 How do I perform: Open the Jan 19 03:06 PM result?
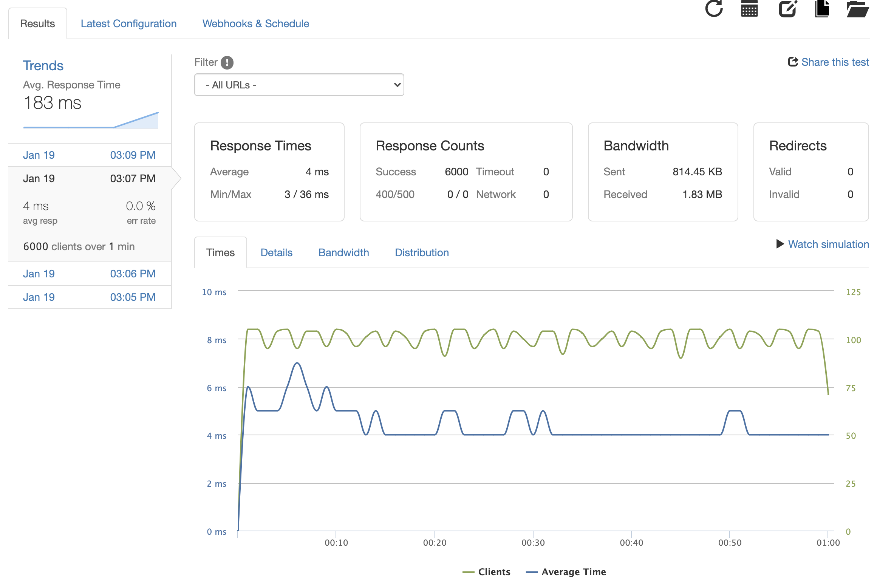pos(90,274)
